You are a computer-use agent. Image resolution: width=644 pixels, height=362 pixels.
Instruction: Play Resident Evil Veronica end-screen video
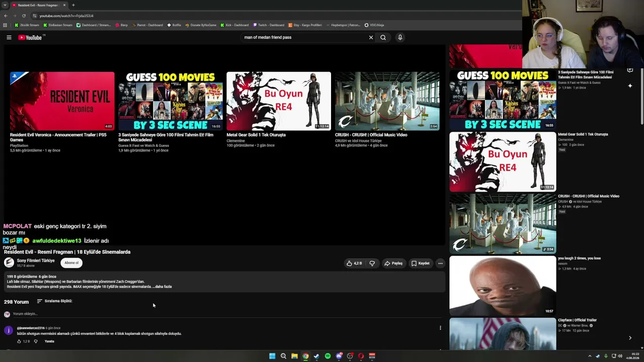[62, 101]
